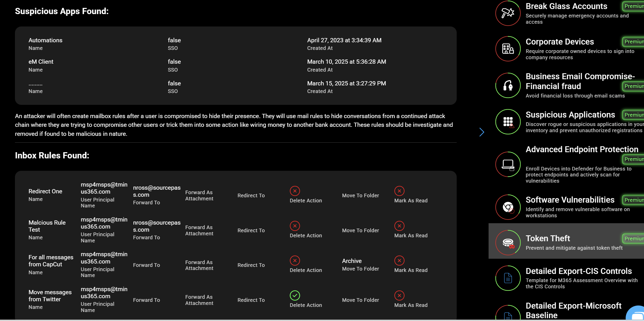This screenshot has height=321, width=644.
Task: Expand the eM Client app entry
Action: (236, 65)
